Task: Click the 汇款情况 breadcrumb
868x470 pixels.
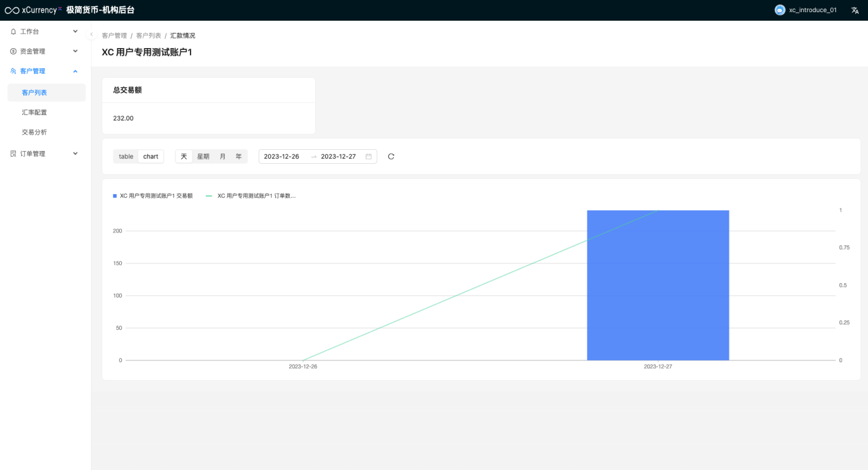Action: click(183, 36)
